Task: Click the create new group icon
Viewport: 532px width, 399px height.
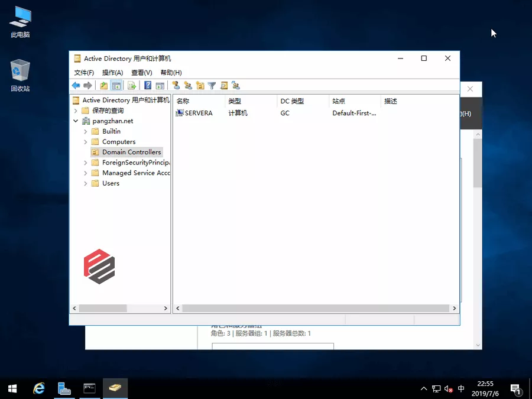Action: point(188,86)
